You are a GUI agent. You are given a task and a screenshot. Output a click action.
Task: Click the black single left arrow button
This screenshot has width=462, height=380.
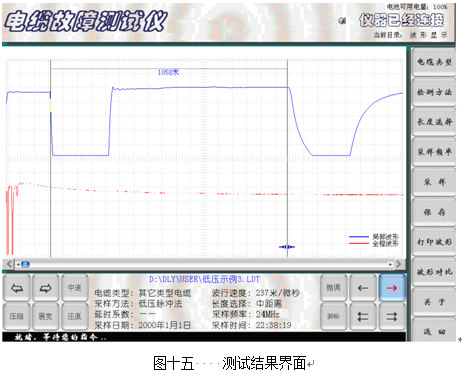[362, 288]
